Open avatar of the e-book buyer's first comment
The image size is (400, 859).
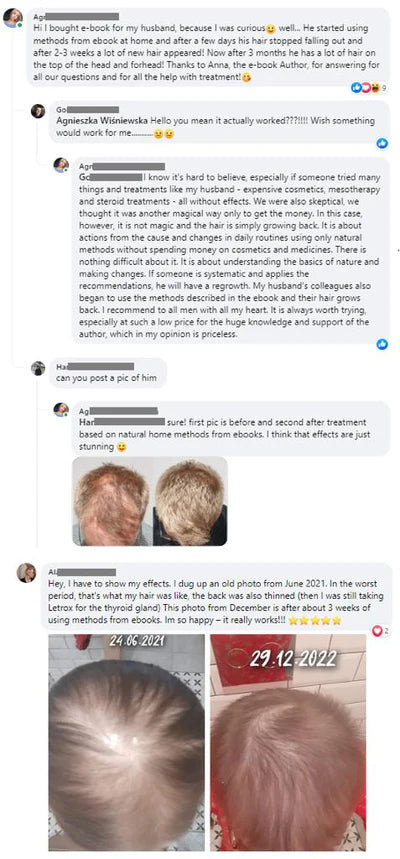[x=13, y=18]
